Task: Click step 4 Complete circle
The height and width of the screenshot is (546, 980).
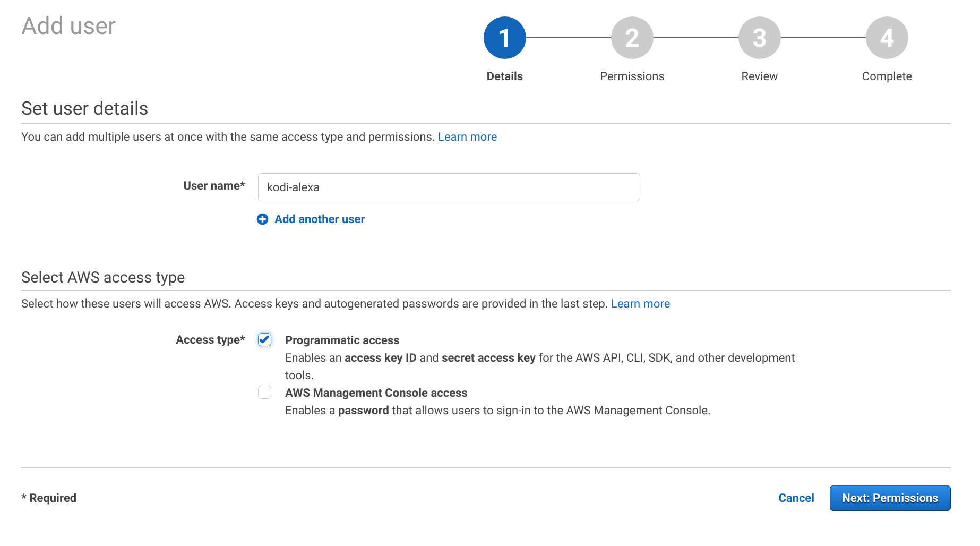Action: (x=887, y=38)
